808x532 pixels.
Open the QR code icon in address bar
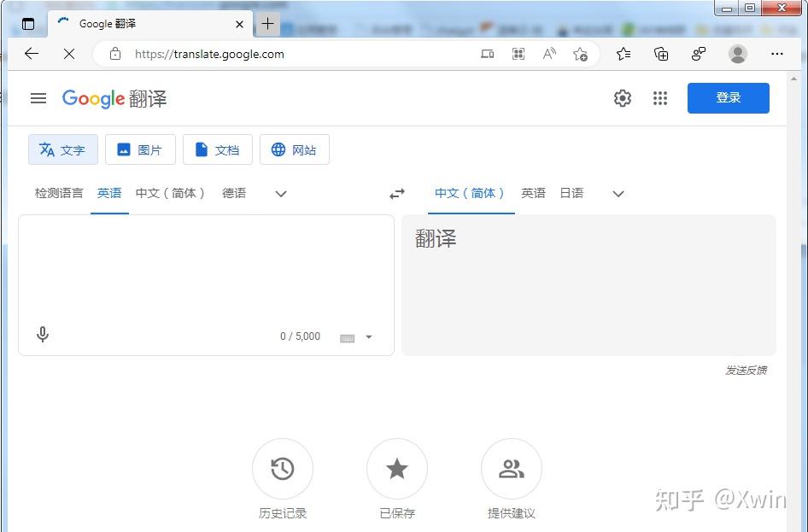518,54
